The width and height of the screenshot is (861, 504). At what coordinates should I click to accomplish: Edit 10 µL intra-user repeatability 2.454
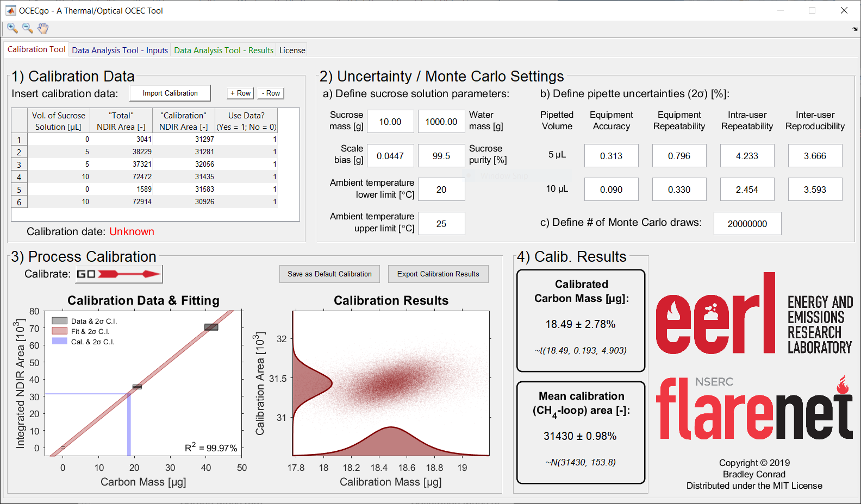tap(747, 190)
